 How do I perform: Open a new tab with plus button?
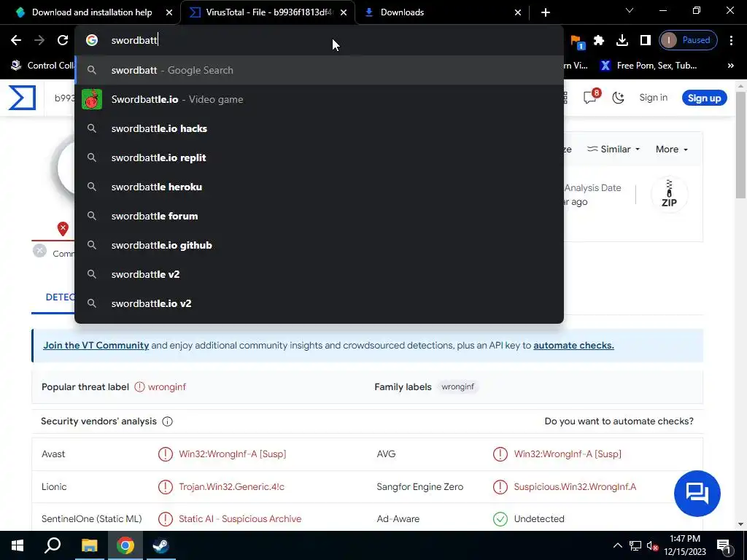tap(546, 12)
